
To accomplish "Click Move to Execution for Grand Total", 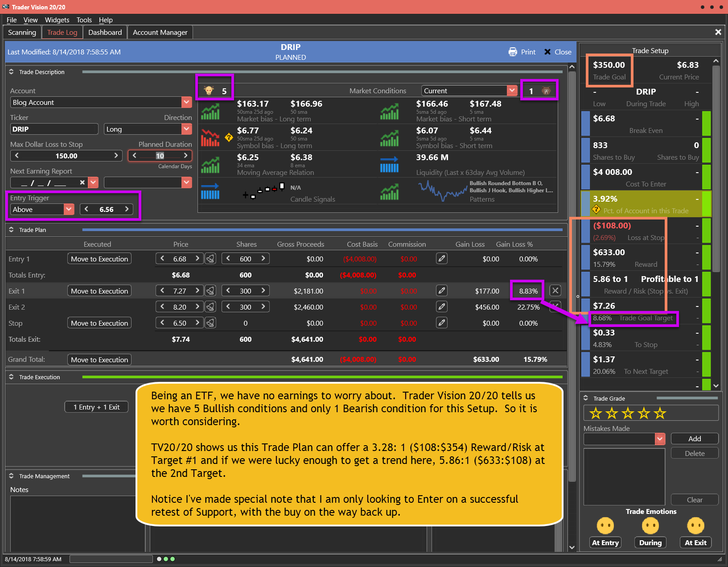I will [99, 360].
